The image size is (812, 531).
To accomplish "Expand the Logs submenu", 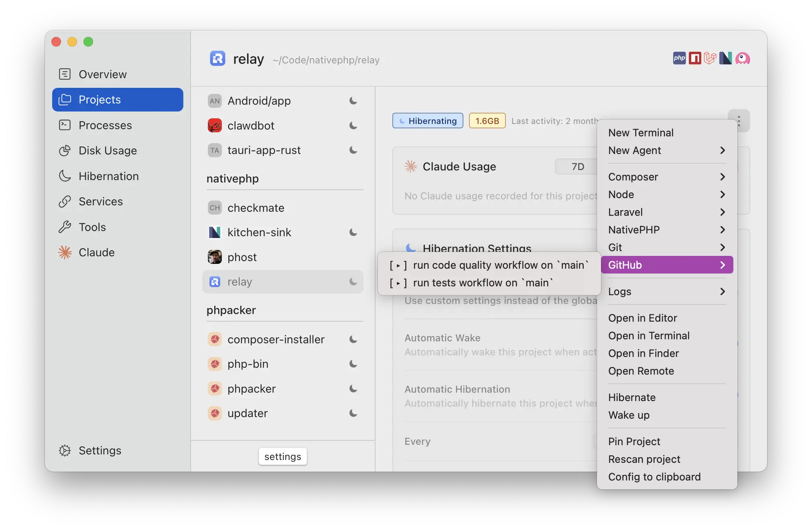I will tap(667, 292).
